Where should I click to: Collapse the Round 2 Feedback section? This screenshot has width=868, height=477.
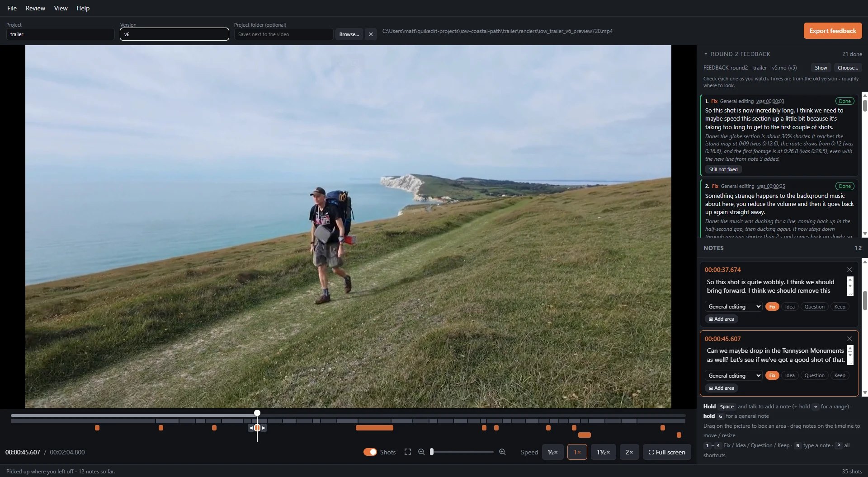coord(706,54)
